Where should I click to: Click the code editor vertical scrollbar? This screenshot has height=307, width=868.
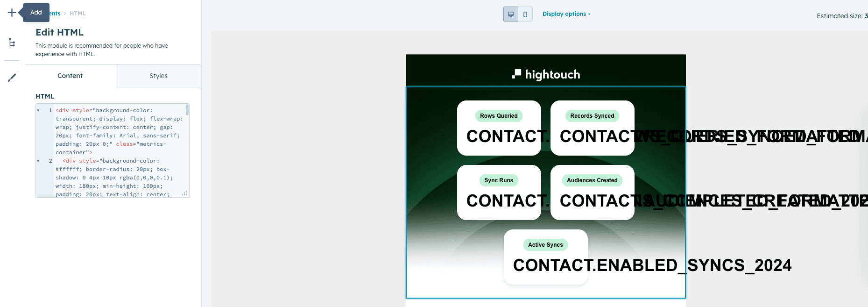tap(187, 110)
